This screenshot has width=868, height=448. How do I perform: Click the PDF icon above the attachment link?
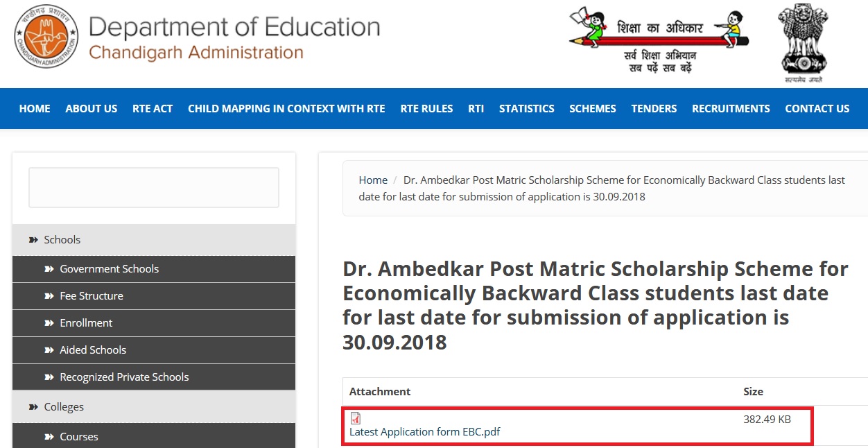[x=356, y=418]
